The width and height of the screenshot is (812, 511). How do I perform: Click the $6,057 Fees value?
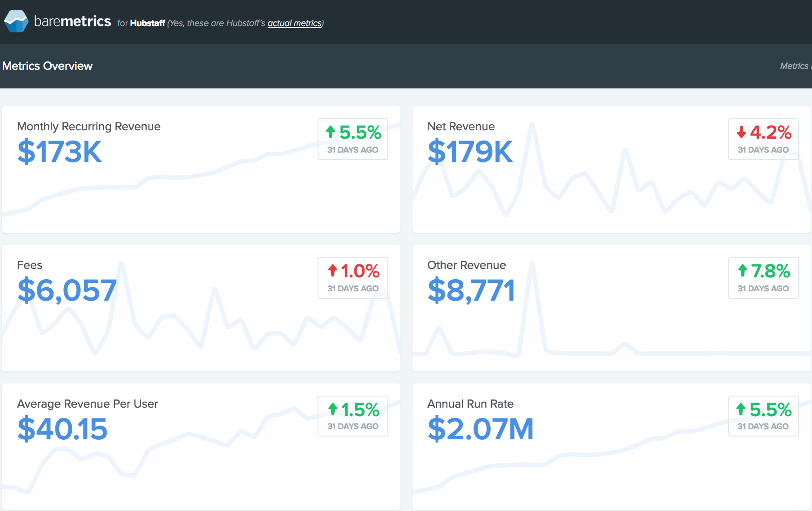pos(67,290)
